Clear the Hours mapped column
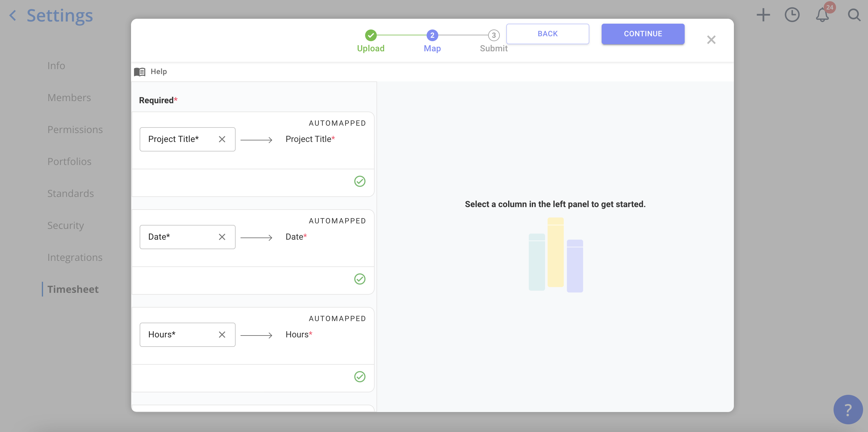 click(222, 335)
